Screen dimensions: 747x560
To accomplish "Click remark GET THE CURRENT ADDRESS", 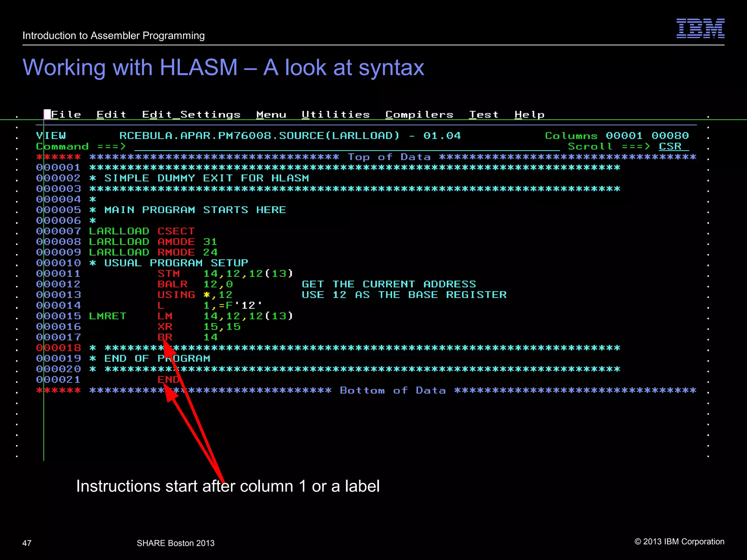I will pyautogui.click(x=389, y=284).
